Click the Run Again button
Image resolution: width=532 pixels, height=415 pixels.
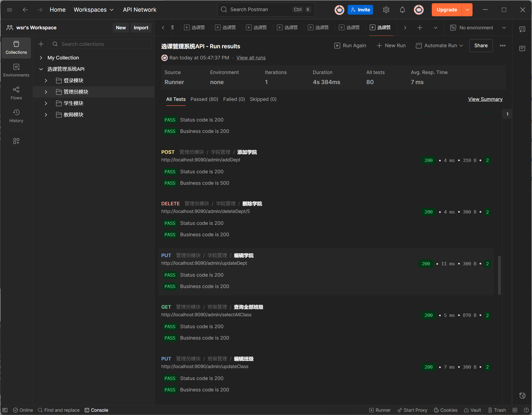coord(350,46)
